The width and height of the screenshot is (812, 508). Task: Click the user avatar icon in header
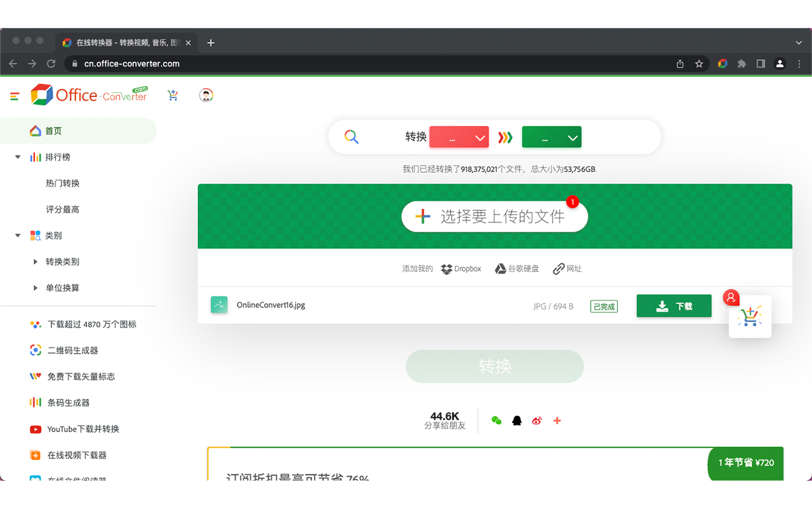[206, 95]
